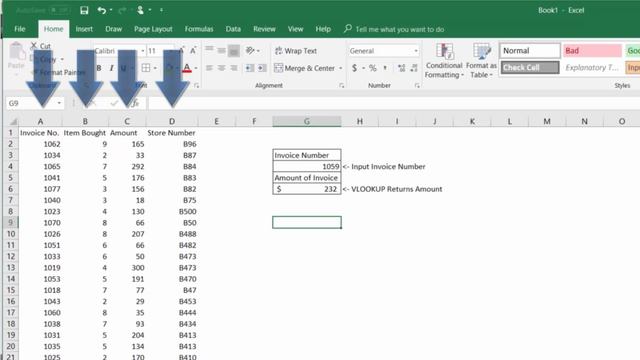
Task: Click the Save icon in the title bar
Action: pos(84,10)
